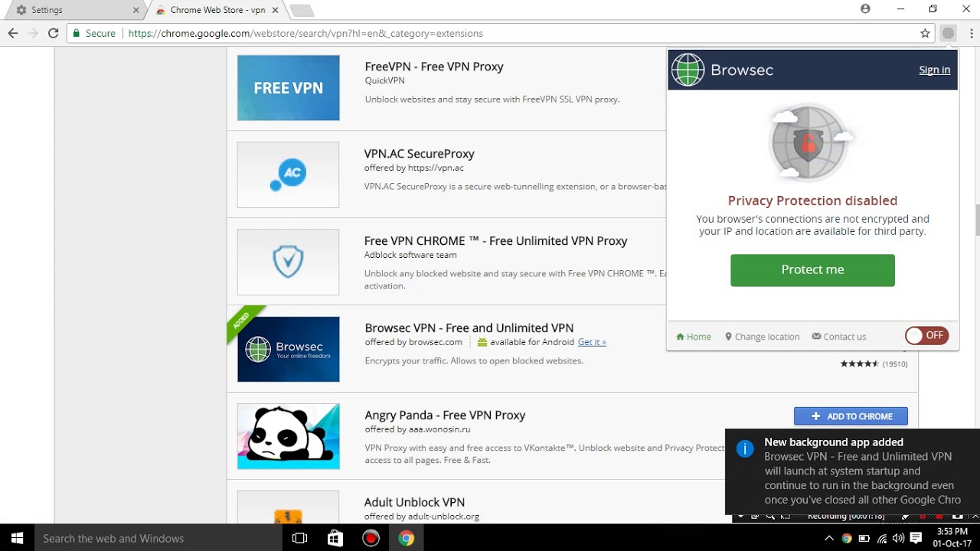The image size is (980, 551).
Task: Check the battery status tray icon
Action: [864, 538]
